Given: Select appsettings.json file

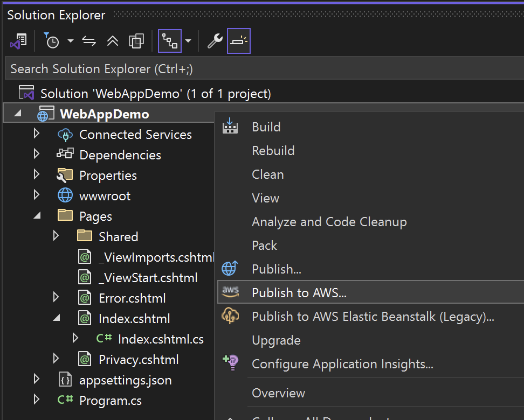Looking at the screenshot, I should tap(125, 380).
